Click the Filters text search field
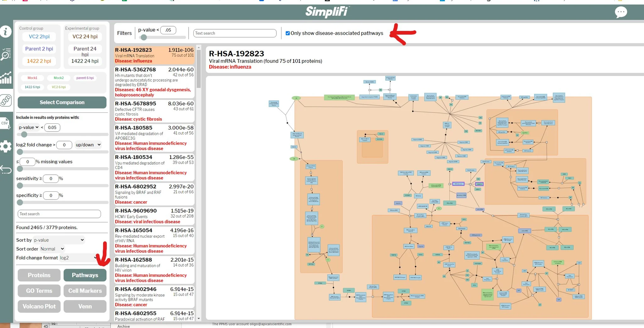Image resolution: width=644 pixels, height=328 pixels. click(235, 33)
